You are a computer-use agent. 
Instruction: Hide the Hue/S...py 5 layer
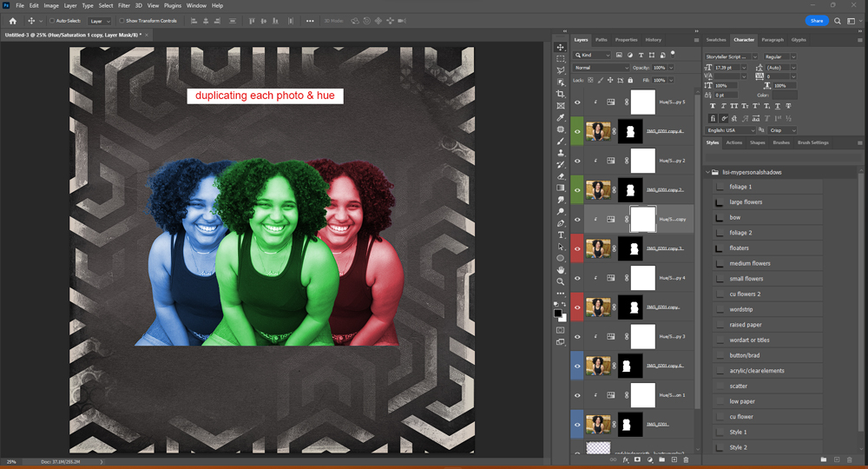577,102
